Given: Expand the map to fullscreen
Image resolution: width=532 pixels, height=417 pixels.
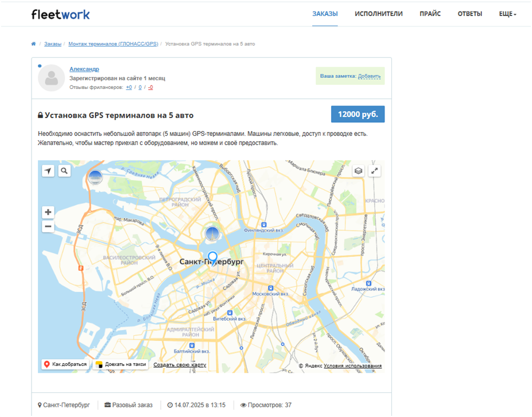Looking at the screenshot, I should click(374, 171).
